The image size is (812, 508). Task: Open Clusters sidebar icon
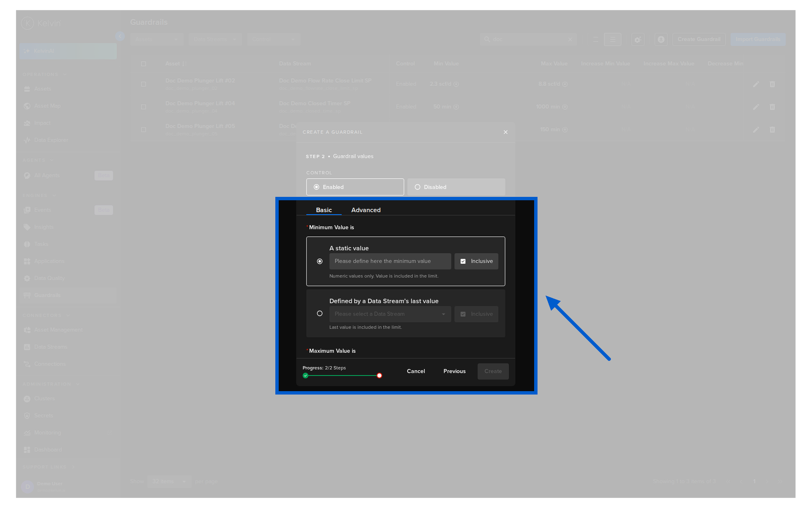(x=27, y=398)
